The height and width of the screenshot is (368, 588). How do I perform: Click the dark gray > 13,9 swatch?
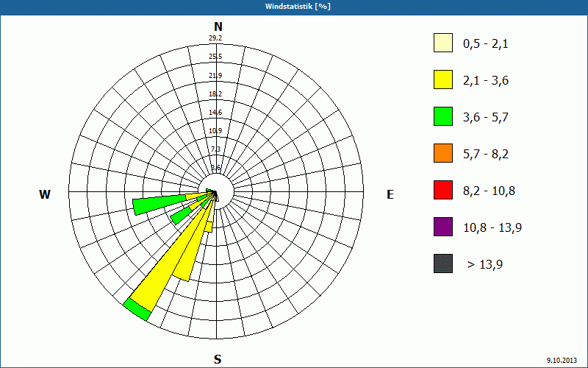pyautogui.click(x=443, y=263)
